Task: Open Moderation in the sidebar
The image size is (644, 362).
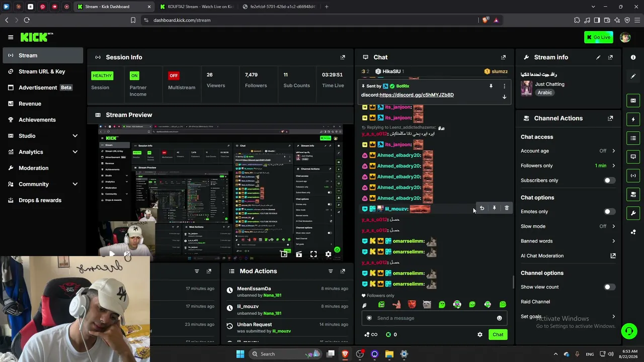Action: (43, 168)
